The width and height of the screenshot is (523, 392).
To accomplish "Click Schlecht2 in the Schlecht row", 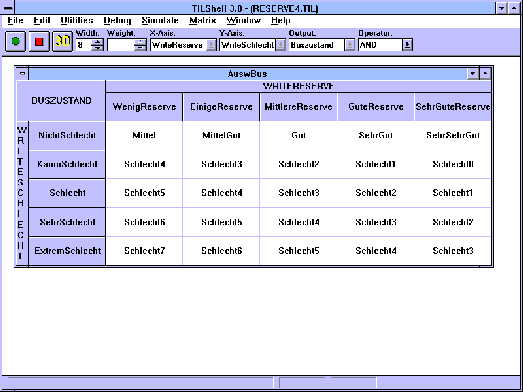I will 376,193.
